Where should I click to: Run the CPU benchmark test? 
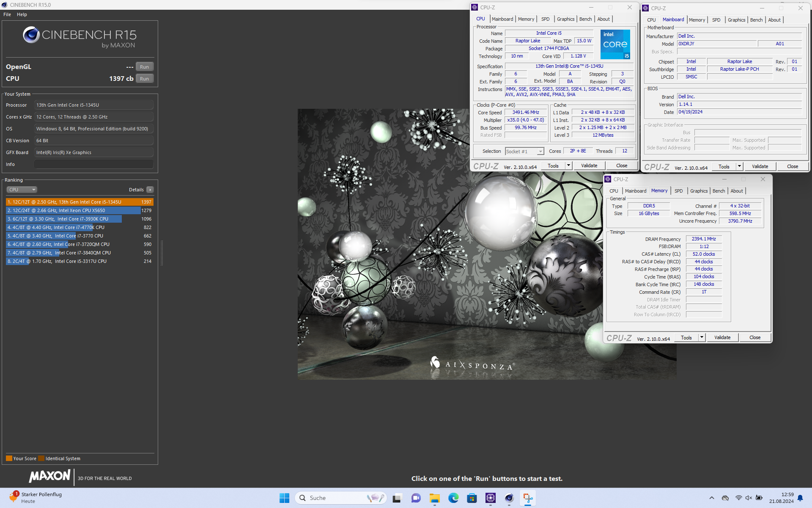[x=144, y=79]
